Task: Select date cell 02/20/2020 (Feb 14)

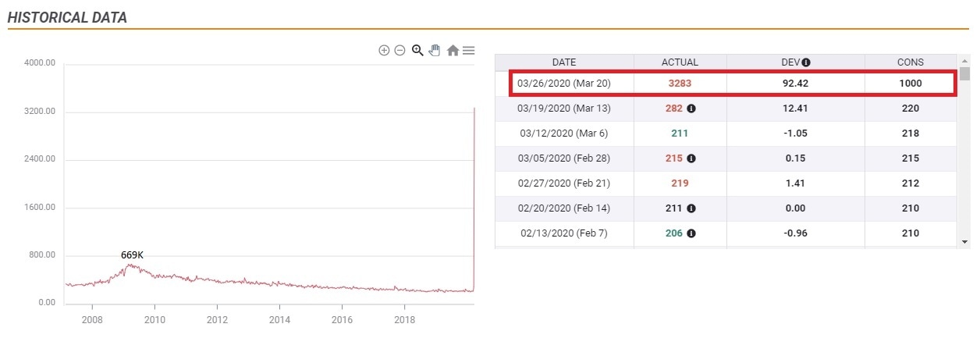Action: [x=564, y=208]
